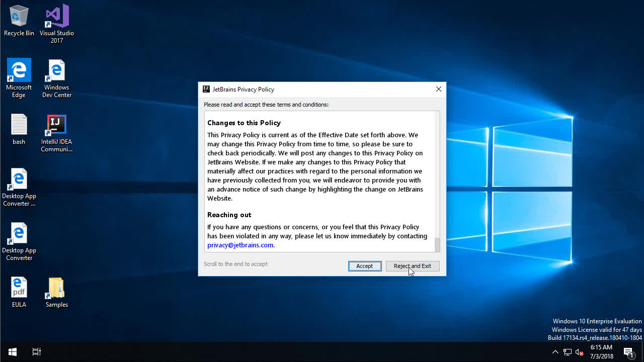Click the 'Reaching out' heading
The image size is (644, 362).
point(229,215)
